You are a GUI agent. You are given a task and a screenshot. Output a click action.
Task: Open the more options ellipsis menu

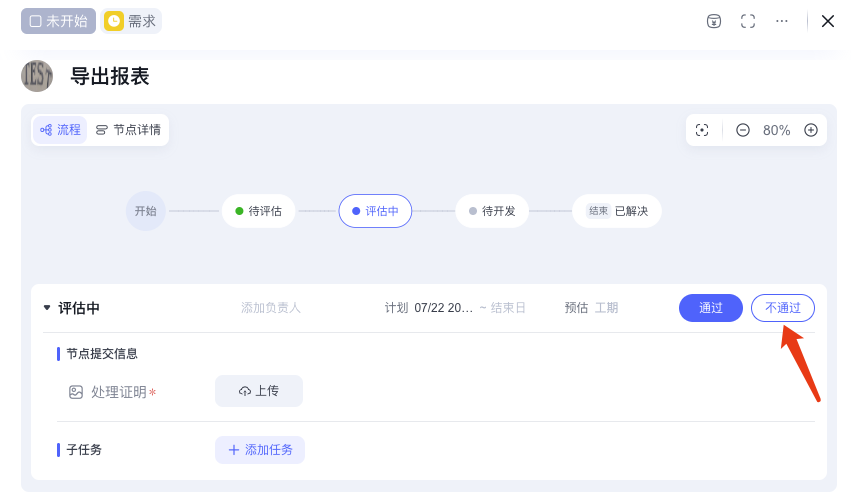[782, 21]
